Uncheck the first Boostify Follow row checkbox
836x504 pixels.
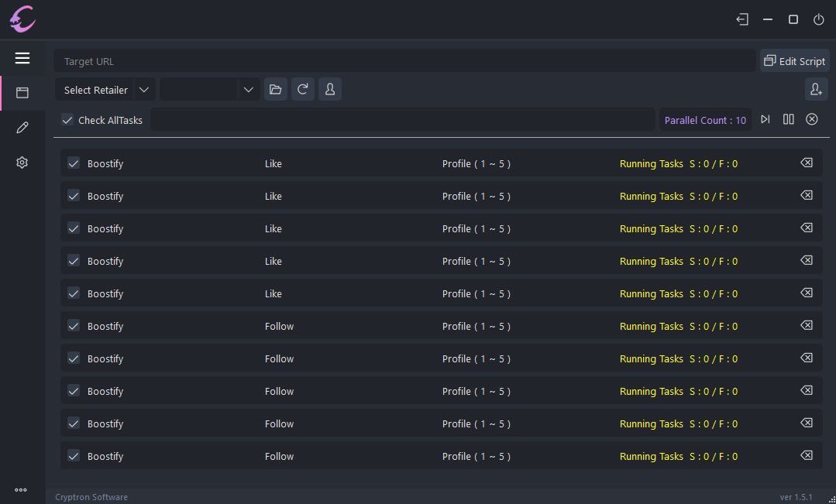74,326
